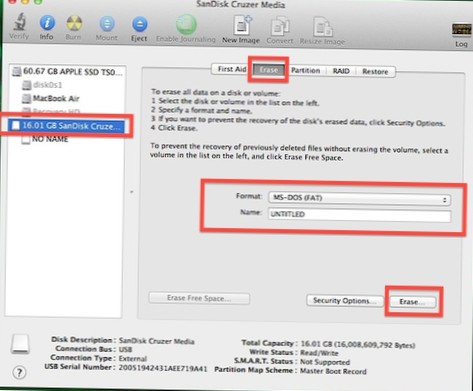Click the Resize Image icon
473x391 pixels.
322,27
